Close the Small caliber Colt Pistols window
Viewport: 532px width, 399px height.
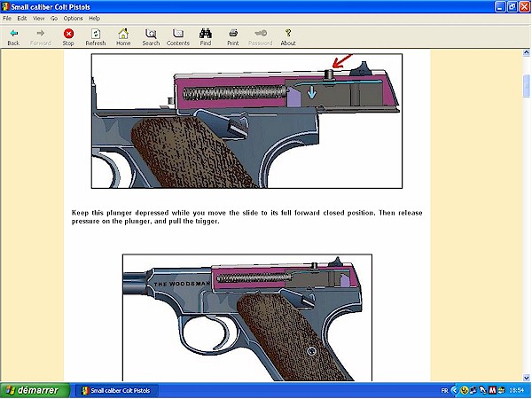pyautogui.click(x=525, y=7)
